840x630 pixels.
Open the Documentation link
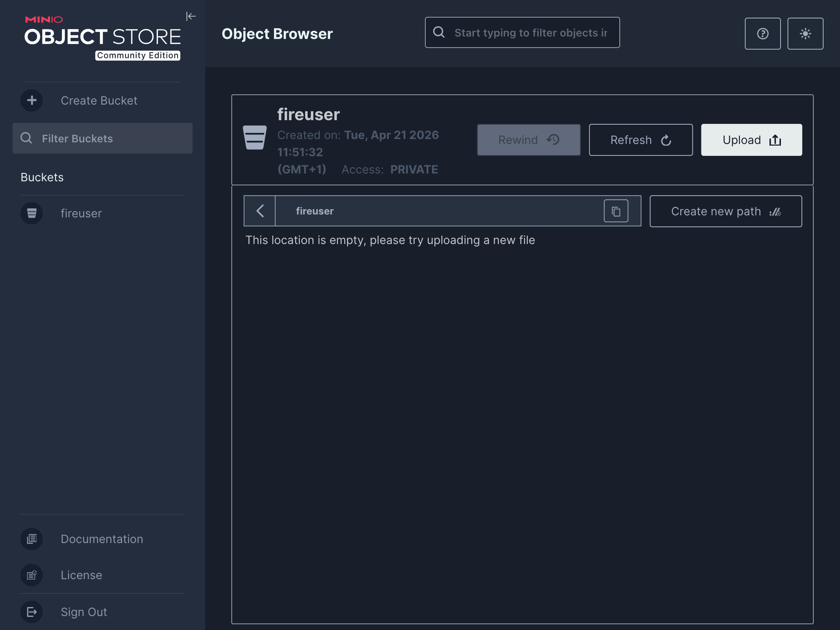(102, 539)
